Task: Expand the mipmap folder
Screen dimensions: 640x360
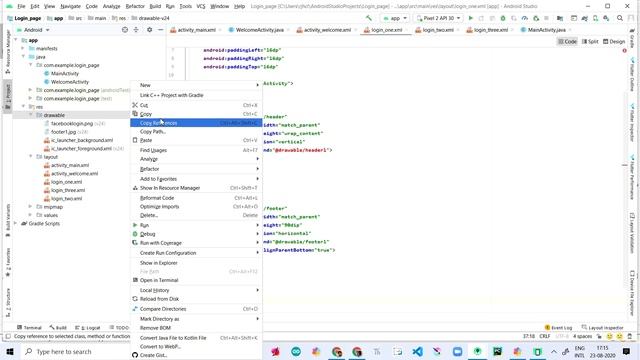Action: point(31,207)
